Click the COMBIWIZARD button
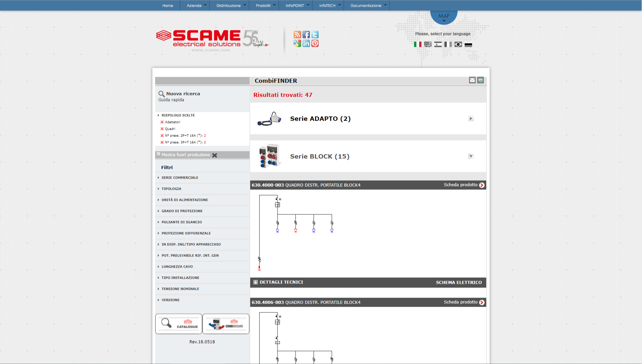 click(x=226, y=324)
